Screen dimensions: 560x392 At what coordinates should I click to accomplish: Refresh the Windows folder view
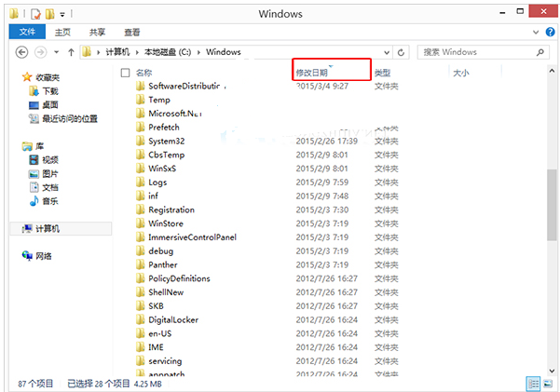click(x=401, y=52)
